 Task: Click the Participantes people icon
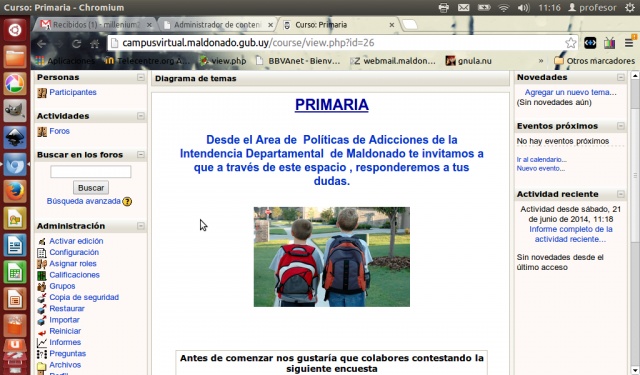tap(42, 93)
